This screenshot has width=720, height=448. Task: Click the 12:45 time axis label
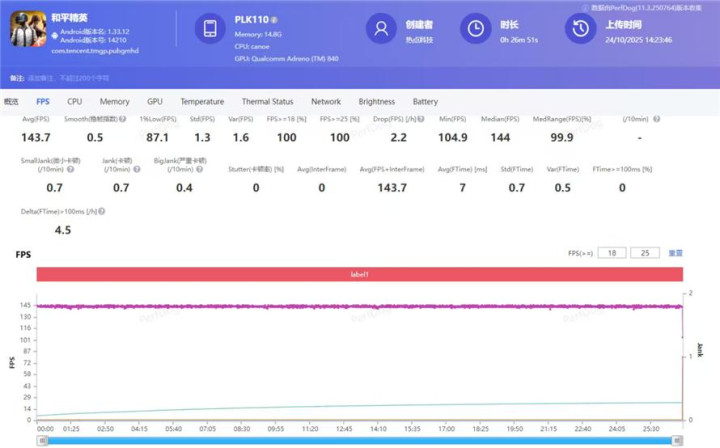click(344, 429)
